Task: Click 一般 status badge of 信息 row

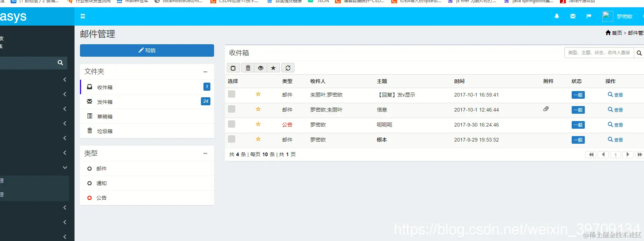Action: coord(578,110)
